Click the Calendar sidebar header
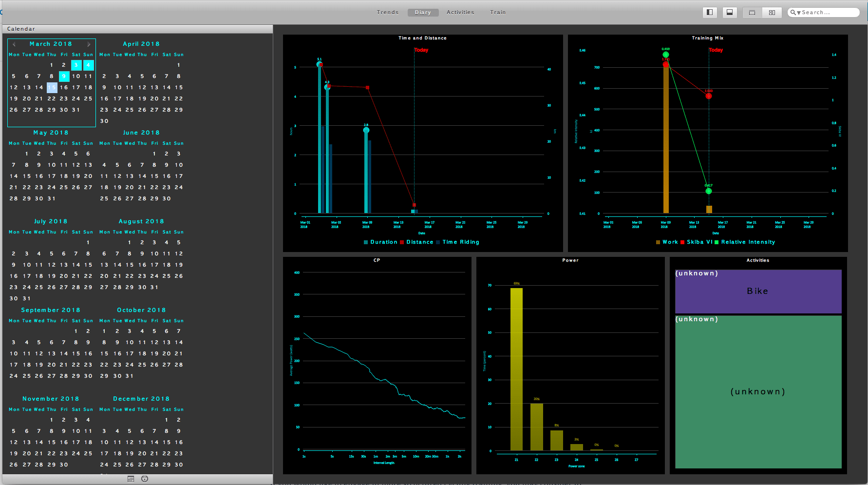Screen dimensions: 868x485 [21, 29]
